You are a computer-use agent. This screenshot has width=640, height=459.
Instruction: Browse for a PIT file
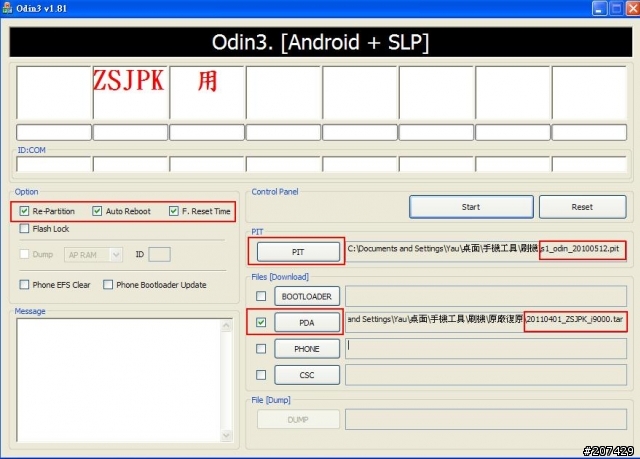[x=298, y=252]
